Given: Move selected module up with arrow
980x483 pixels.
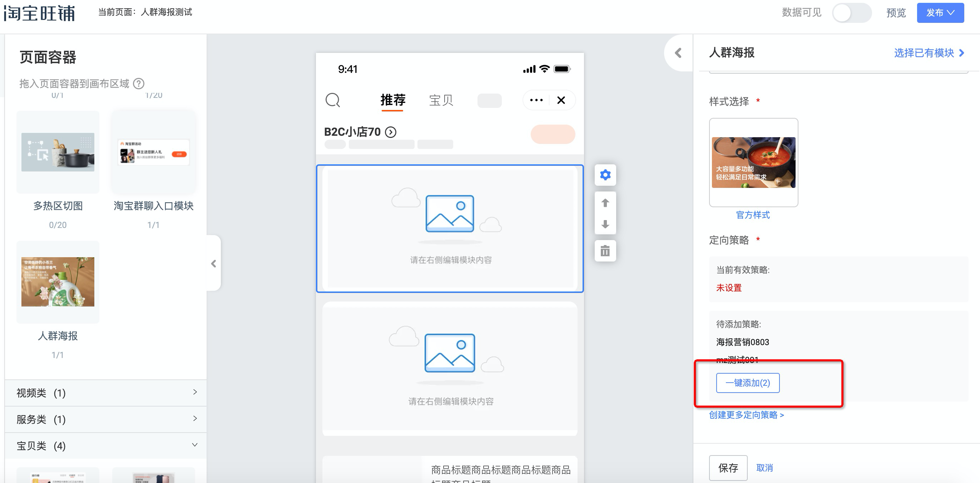Looking at the screenshot, I should coord(605,203).
